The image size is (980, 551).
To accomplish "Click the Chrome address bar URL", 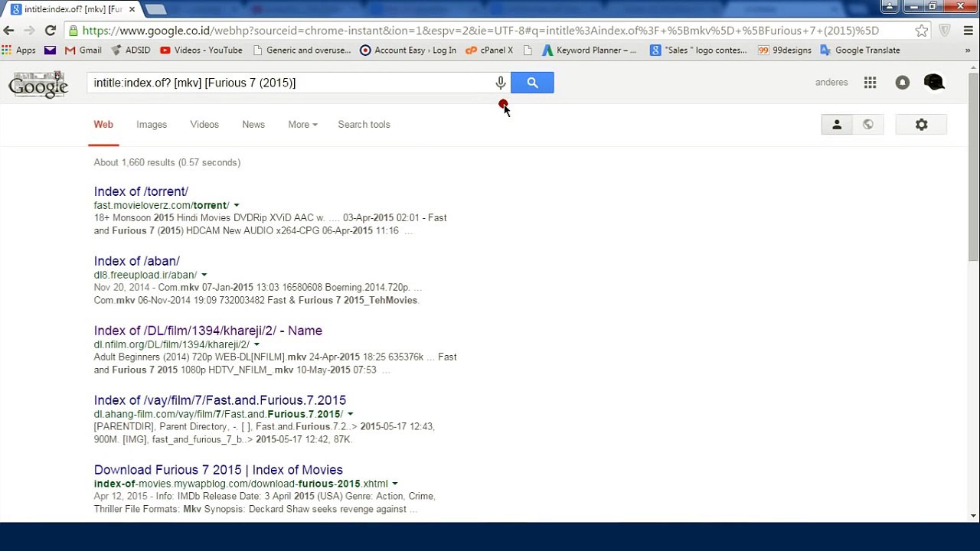I will click(x=480, y=31).
